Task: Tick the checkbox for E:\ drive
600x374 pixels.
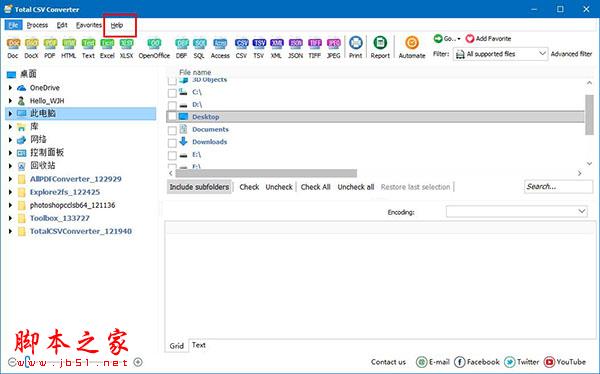Action: pyautogui.click(x=172, y=155)
